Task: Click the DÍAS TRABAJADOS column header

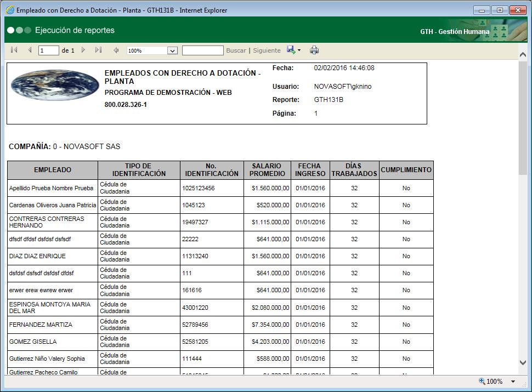Action: click(x=354, y=170)
